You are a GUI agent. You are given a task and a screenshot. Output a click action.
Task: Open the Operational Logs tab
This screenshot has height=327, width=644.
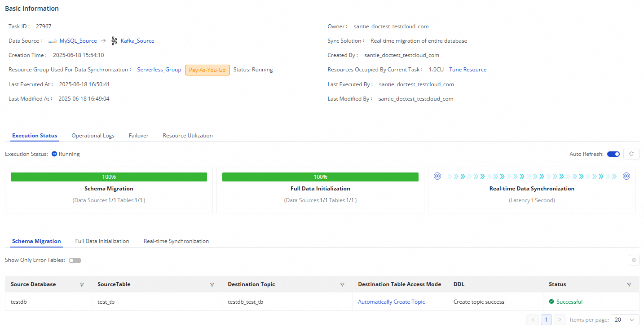click(93, 136)
